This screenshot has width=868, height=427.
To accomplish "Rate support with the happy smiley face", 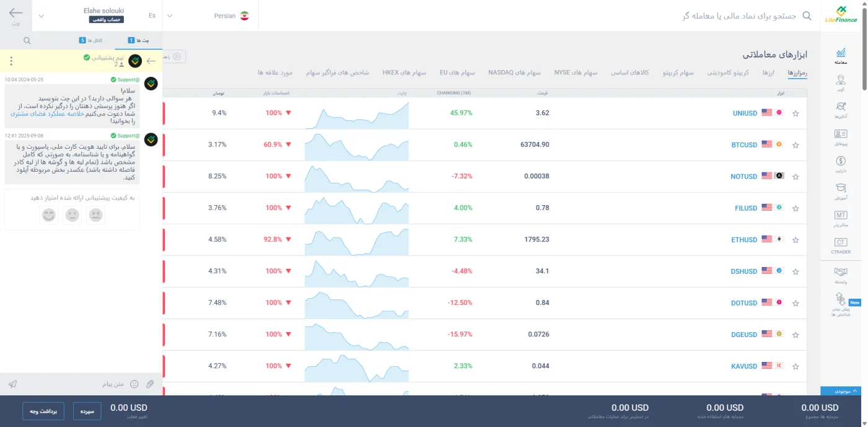I will coord(48,215).
